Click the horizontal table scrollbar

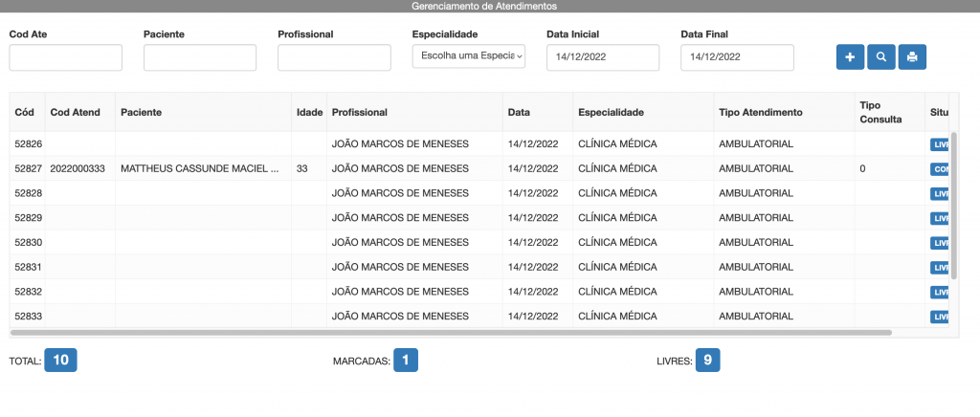coord(450,333)
